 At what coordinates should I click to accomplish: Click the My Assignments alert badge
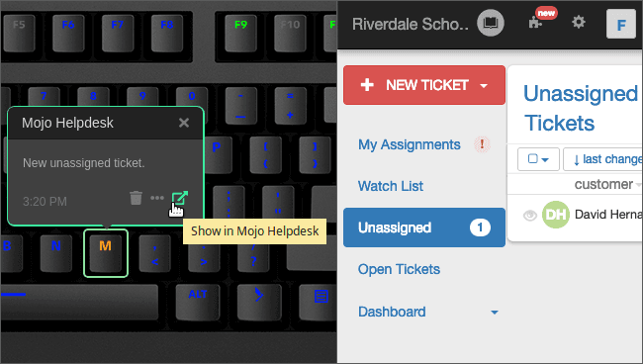click(x=483, y=144)
